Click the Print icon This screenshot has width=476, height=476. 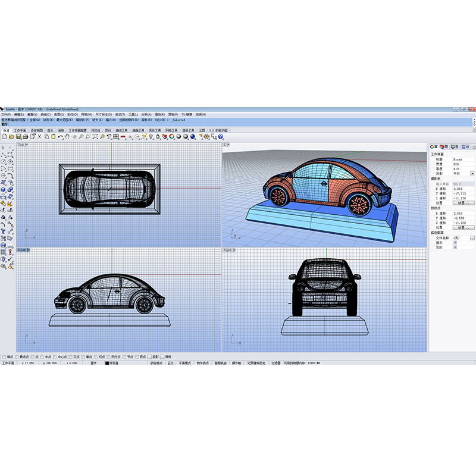coord(26,137)
